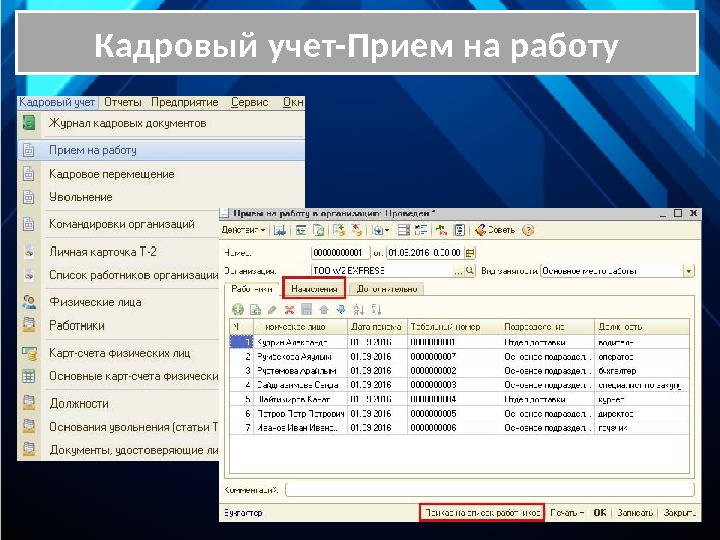This screenshot has width=720, height=540.
Task: Open Командировки организаций menu entry
Action: coord(122,224)
